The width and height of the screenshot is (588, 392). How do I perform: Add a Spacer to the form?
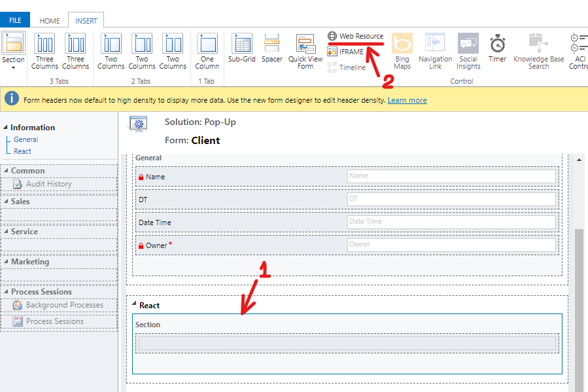pyautogui.click(x=271, y=50)
